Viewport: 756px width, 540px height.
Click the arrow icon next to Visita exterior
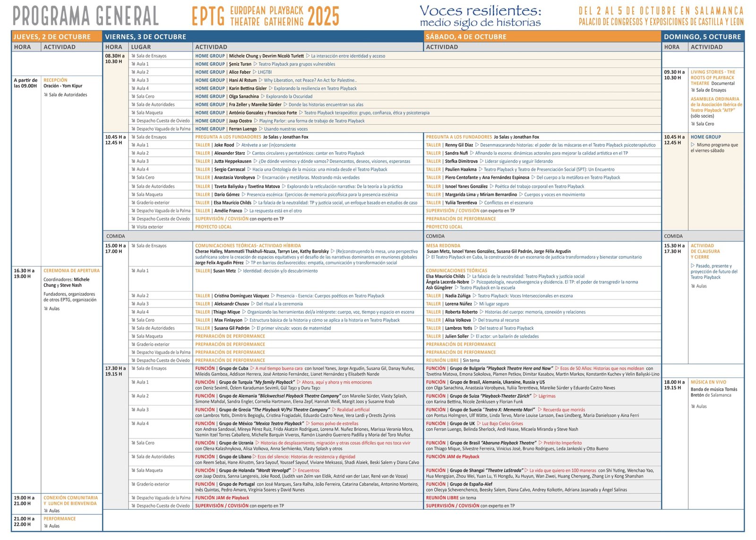[133, 227]
